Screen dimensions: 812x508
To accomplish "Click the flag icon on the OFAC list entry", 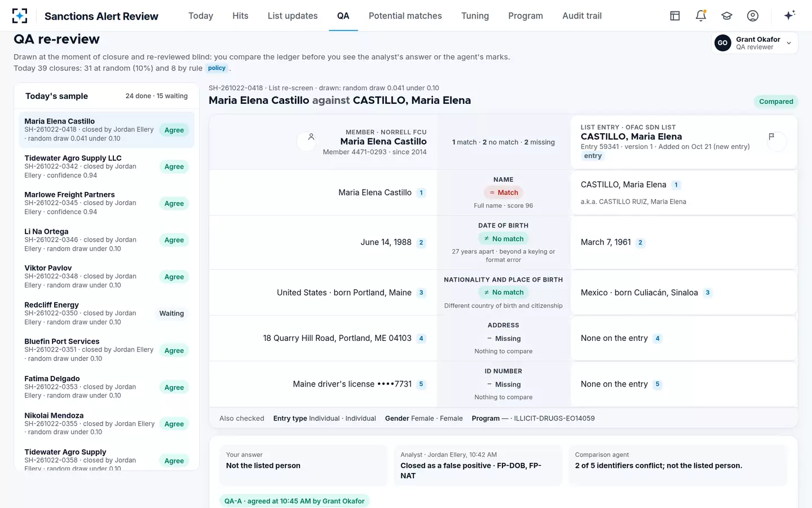I will 771,137.
